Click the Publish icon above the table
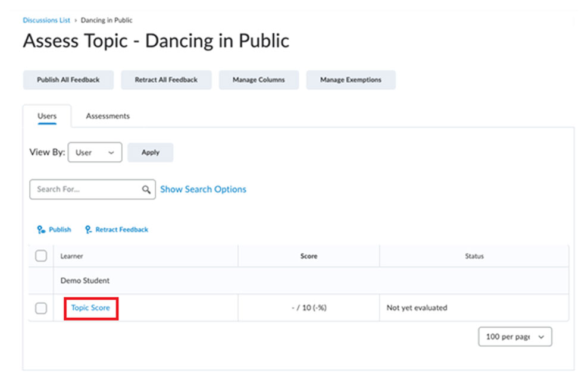Viewport: 588px width, 386px height. point(41,230)
